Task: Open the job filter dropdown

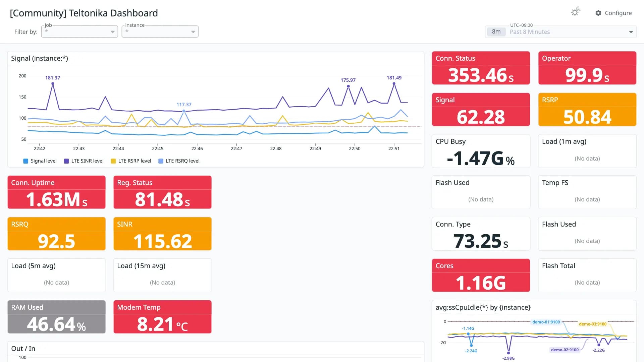Action: pos(79,32)
